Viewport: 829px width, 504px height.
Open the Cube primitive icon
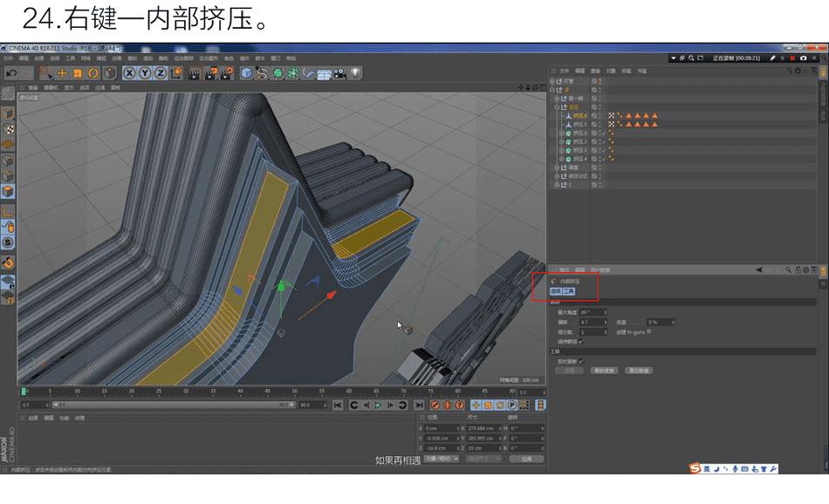(246, 73)
